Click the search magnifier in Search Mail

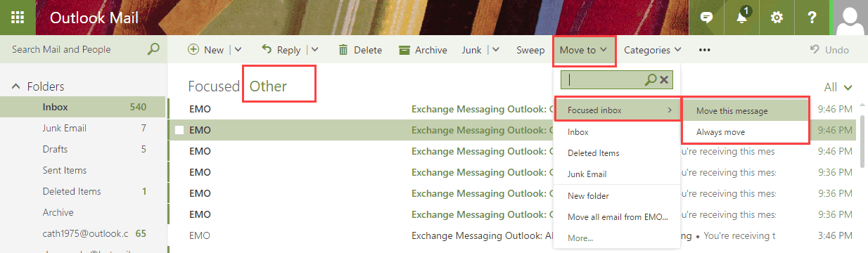point(153,49)
